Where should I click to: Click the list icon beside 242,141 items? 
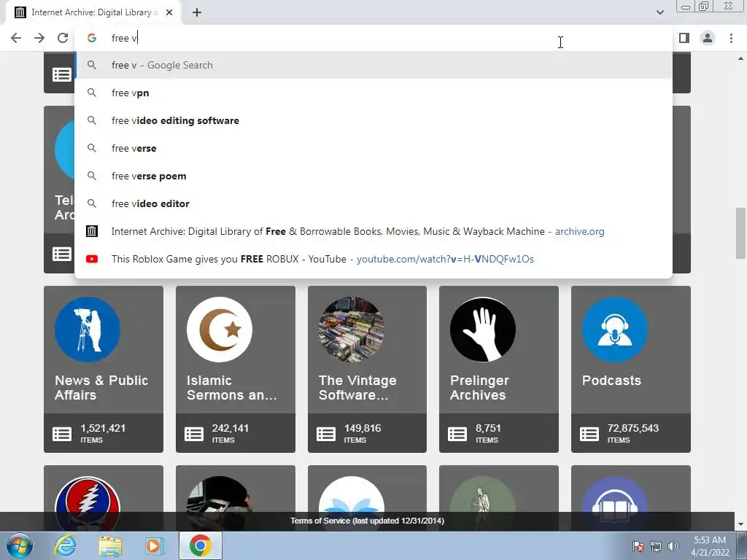(194, 434)
